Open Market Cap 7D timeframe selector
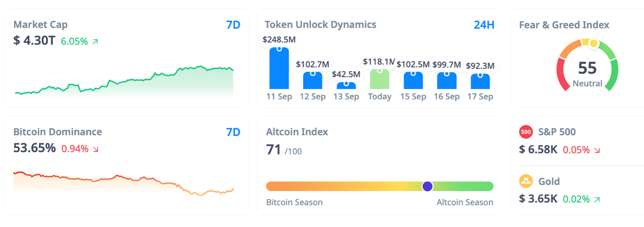The image size is (644, 227). point(233,25)
